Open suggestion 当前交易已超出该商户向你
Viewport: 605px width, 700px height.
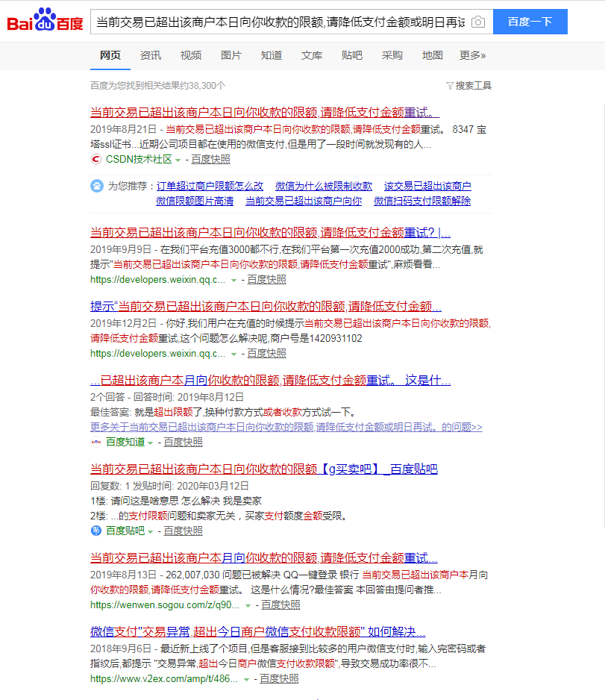(304, 201)
